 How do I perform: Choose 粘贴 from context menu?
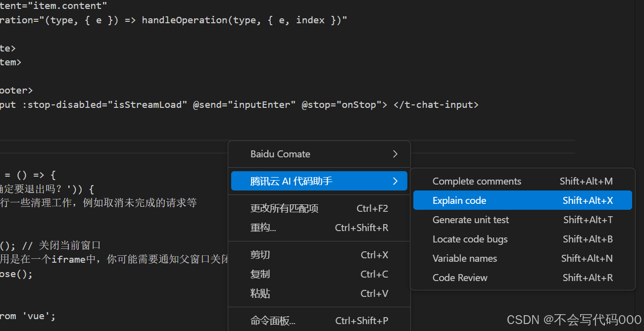(x=319, y=293)
